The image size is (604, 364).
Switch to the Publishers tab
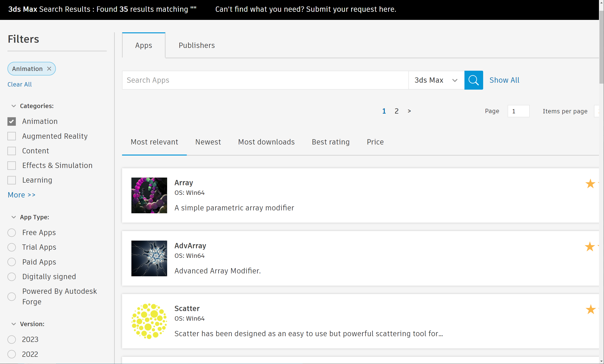coord(197,45)
